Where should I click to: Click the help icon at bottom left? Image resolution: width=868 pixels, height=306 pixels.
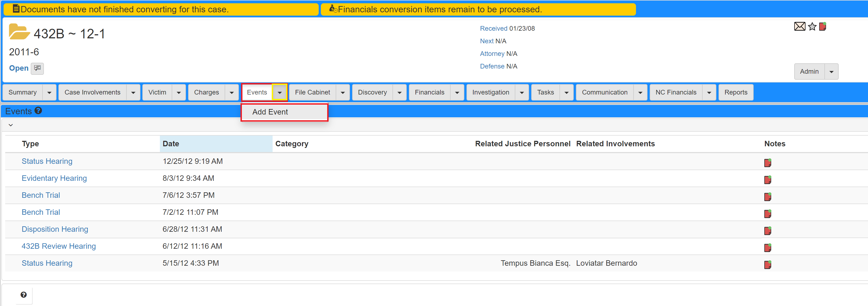tap(24, 294)
